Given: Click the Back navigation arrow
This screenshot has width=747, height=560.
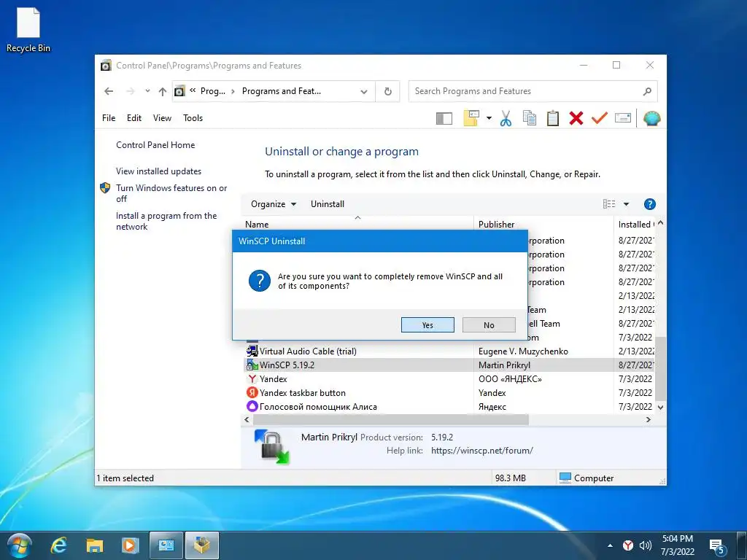Looking at the screenshot, I should [x=109, y=91].
